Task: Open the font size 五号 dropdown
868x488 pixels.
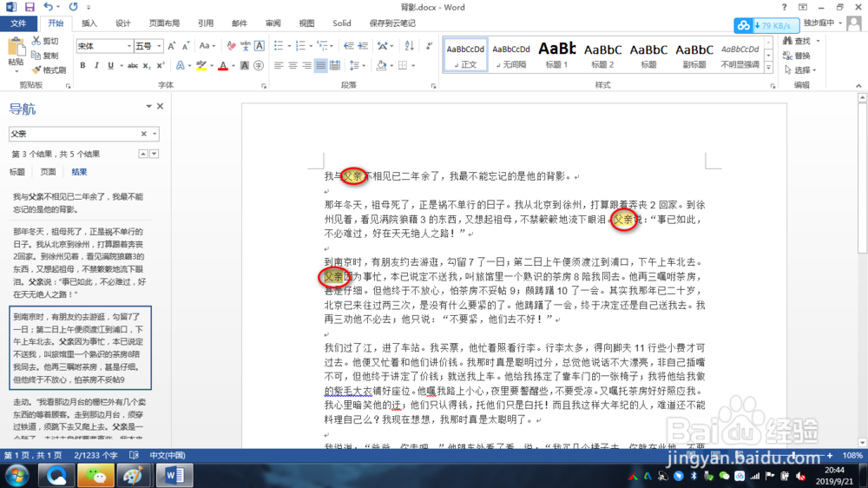Action: [159, 46]
